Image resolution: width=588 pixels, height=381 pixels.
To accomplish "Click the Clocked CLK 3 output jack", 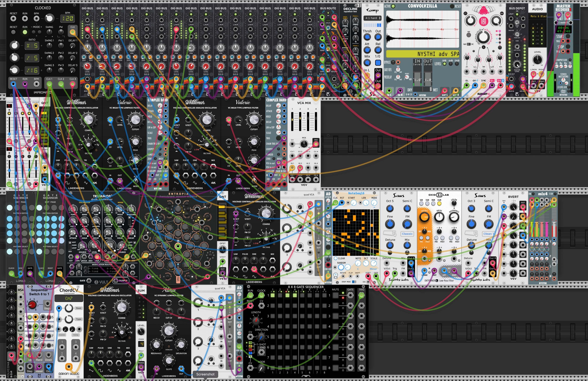I will coord(72,84).
